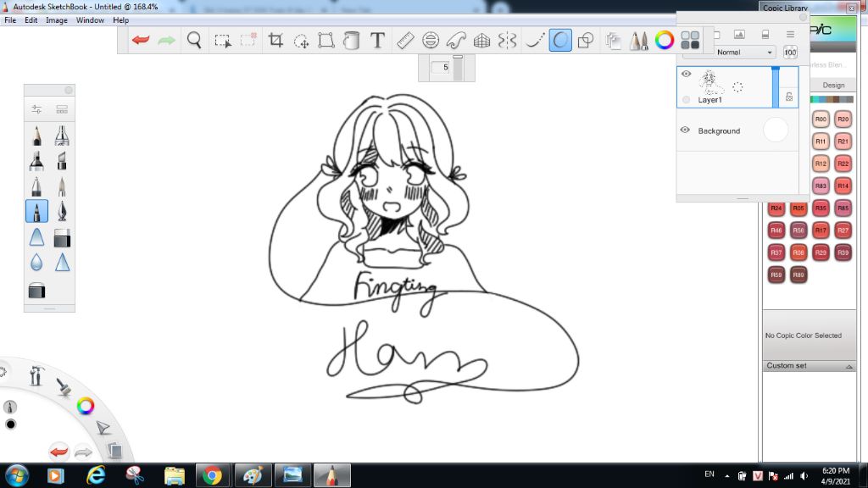The image size is (868, 488).
Task: Select the Soft Eraser at palette bottom
Action: click(36, 291)
